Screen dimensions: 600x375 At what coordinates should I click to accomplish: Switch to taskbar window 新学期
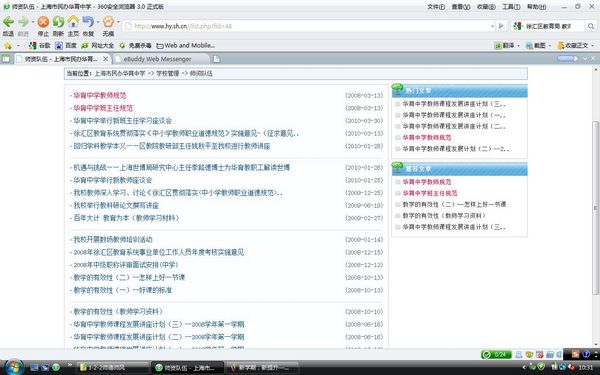pyautogui.click(x=262, y=367)
